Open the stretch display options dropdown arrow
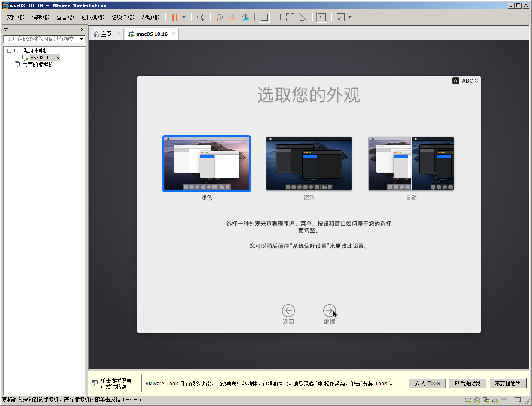Viewport: 532px width, 406px height. pos(350,17)
